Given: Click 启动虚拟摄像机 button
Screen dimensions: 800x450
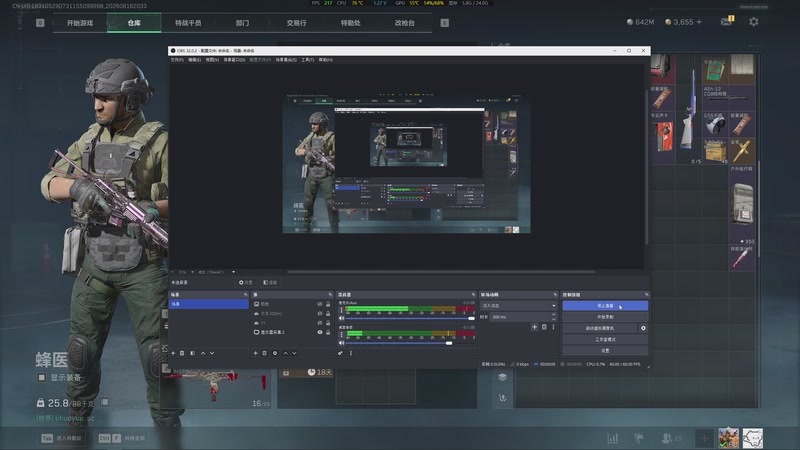Looking at the screenshot, I should click(600, 328).
